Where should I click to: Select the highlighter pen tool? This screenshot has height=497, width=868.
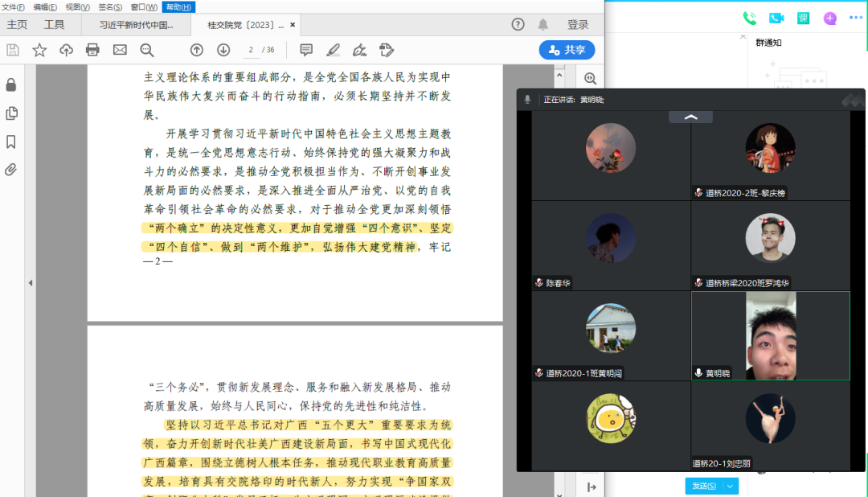click(333, 50)
